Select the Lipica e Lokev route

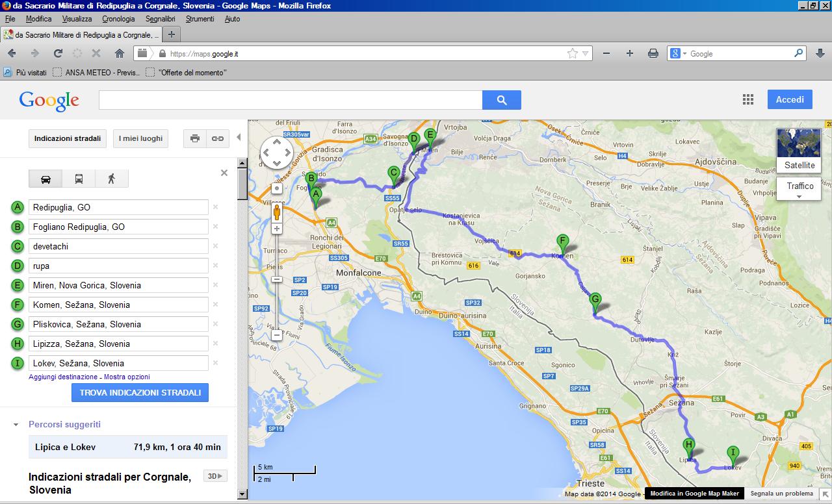pos(127,447)
